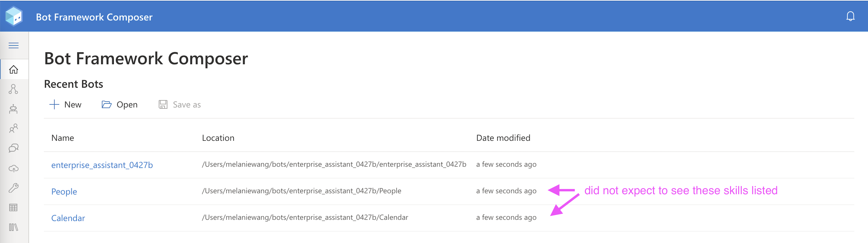Open notifications with the bell icon
This screenshot has width=868, height=243.
[x=850, y=16]
